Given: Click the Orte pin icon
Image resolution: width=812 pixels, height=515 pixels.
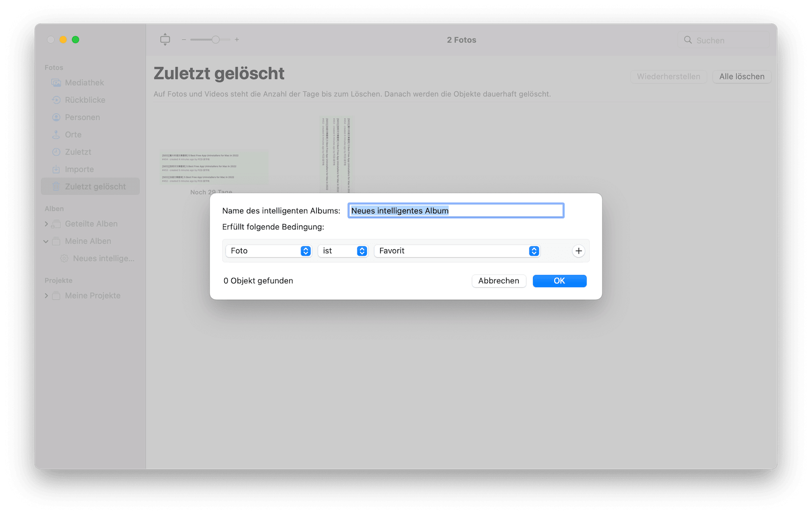Looking at the screenshot, I should click(56, 134).
